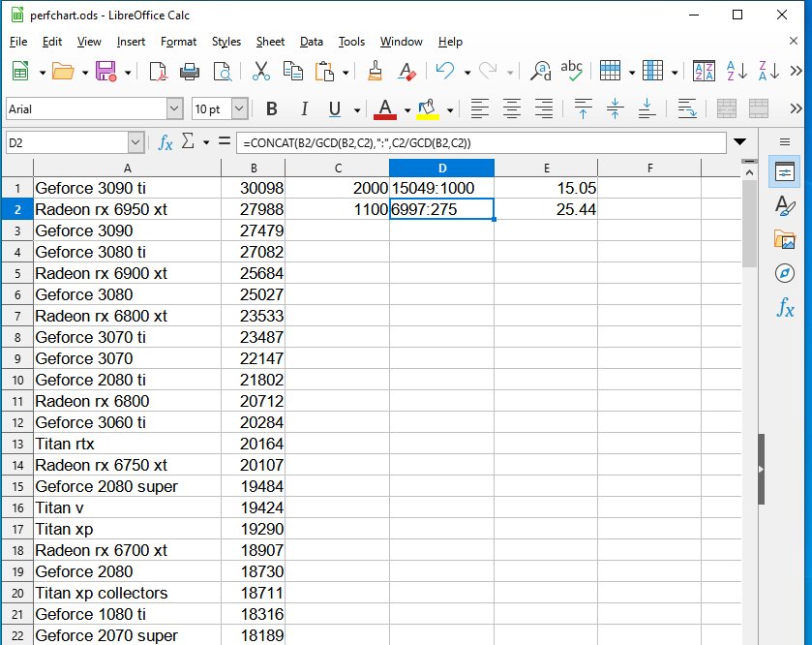Open the Insert menu
The height and width of the screenshot is (645, 812).
(131, 42)
